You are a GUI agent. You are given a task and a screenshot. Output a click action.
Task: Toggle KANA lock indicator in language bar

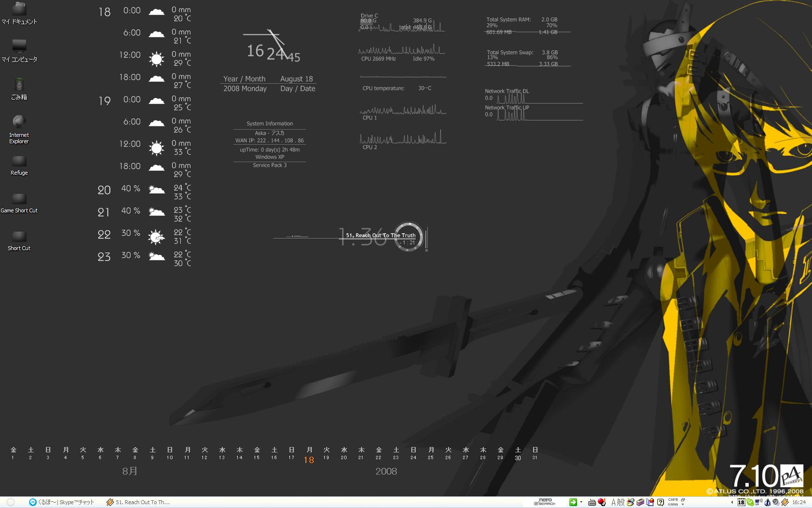tap(673, 505)
